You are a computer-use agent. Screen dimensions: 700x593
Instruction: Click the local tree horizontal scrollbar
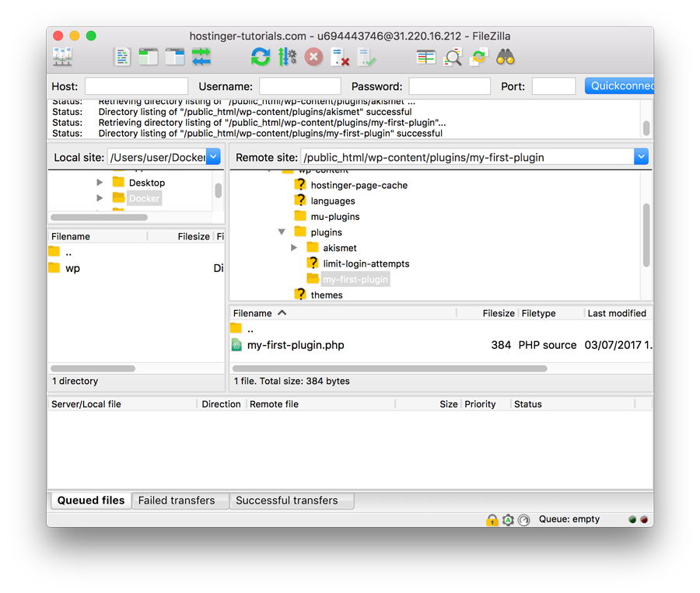(x=99, y=218)
